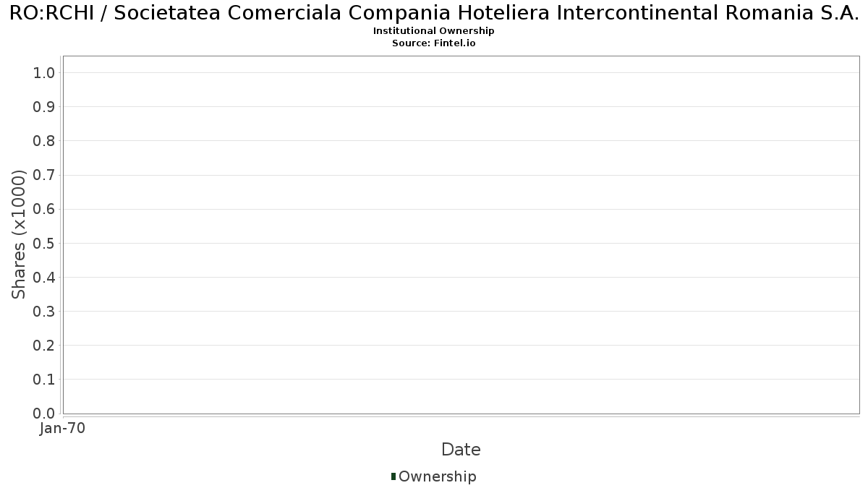This screenshot has width=868, height=488.
Task: Select the 0.0 y-axis value
Action: click(44, 414)
